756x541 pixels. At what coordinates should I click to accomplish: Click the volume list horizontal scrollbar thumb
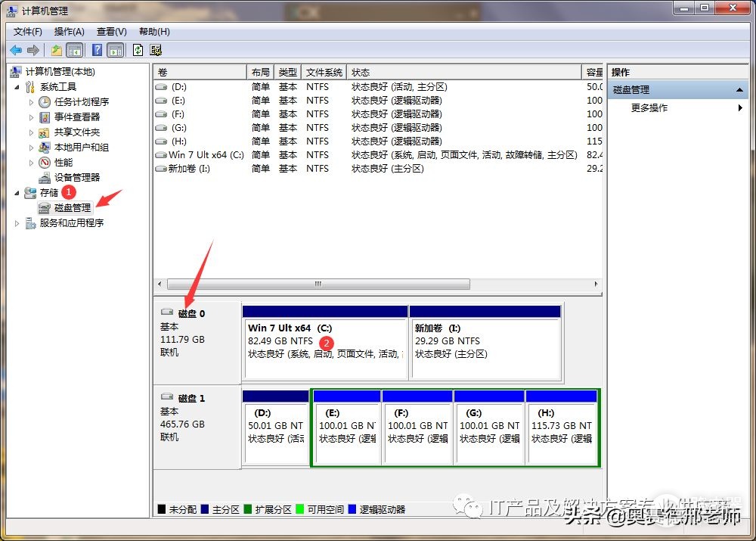[318, 284]
